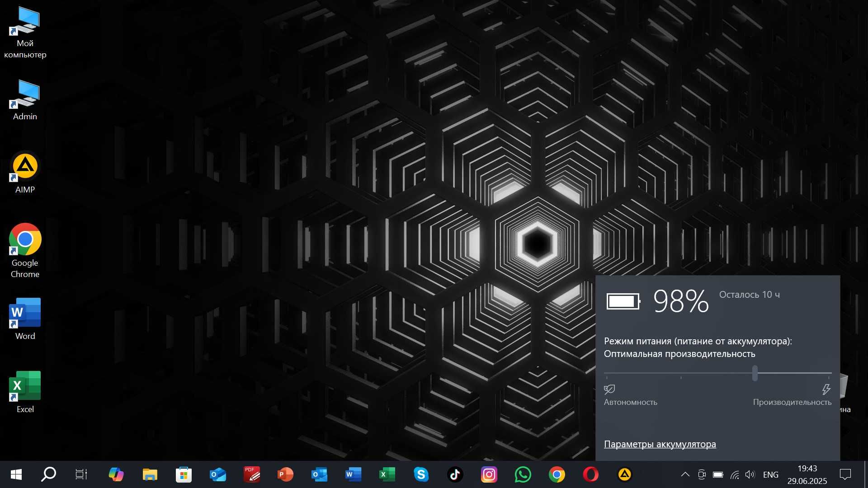Open PowerPoint from the taskbar
This screenshot has width=868, height=488.
pyautogui.click(x=285, y=474)
